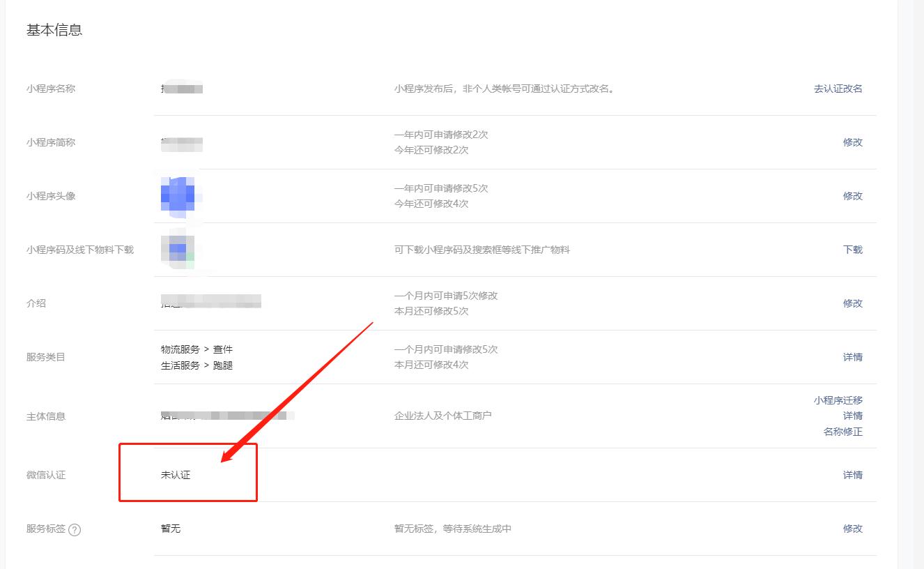Screen dimensions: 924x569
Task: Click the 本月还可修改4次 note
Action: click(x=431, y=365)
